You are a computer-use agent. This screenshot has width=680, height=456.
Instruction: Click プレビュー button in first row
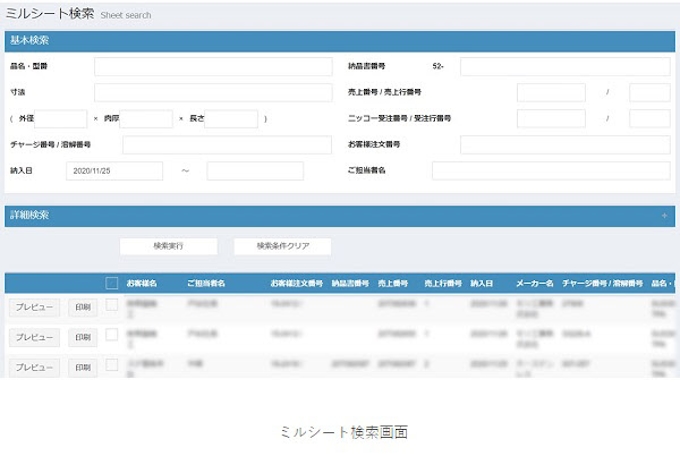(35, 308)
